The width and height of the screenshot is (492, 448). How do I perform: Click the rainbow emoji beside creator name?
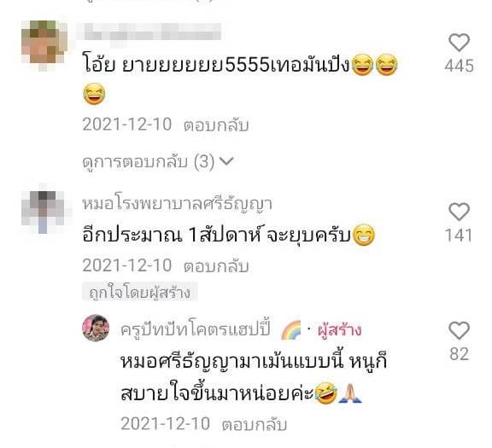pyautogui.click(x=291, y=329)
